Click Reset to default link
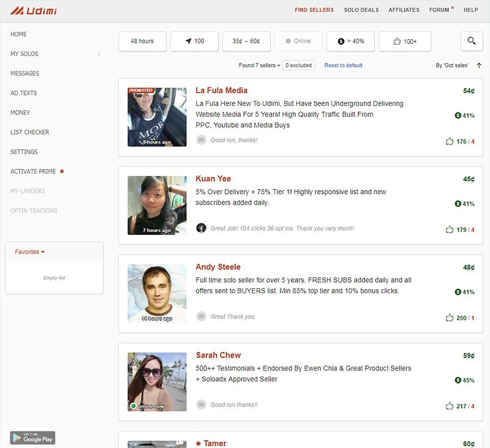Viewport: 490px width, 448px height. [343, 65]
